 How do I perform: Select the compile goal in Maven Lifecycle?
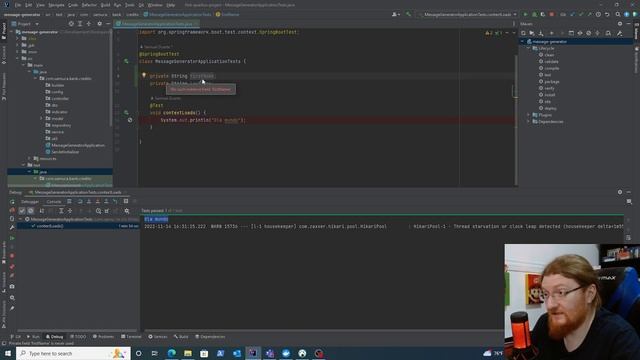tap(551, 68)
